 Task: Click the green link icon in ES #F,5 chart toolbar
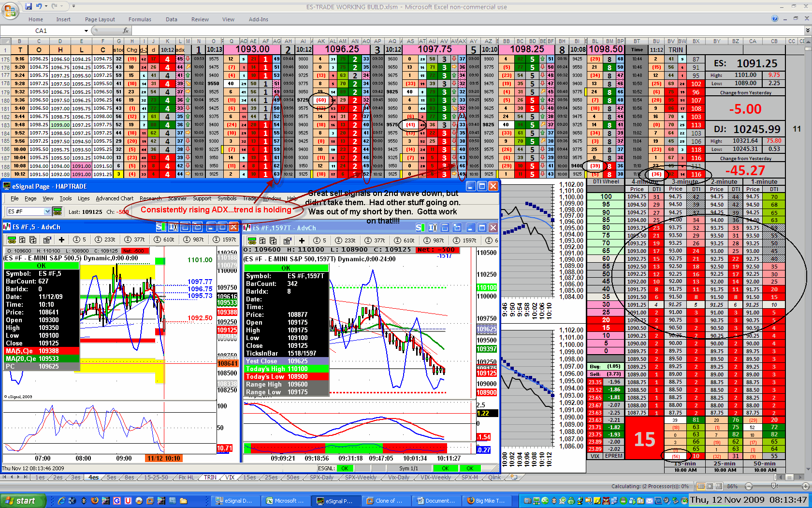[x=12, y=239]
